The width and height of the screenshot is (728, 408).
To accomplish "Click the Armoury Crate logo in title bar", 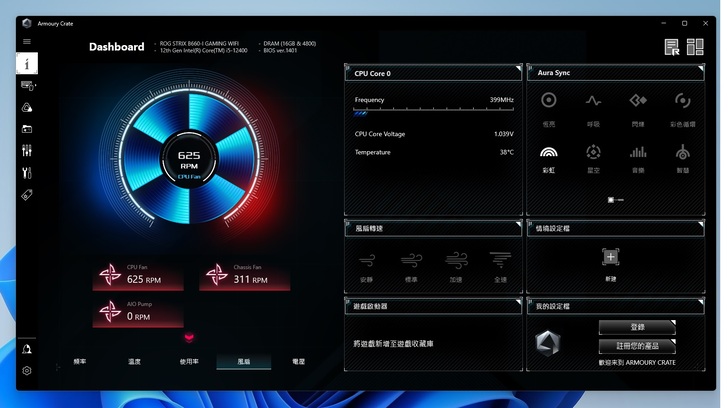I will pyautogui.click(x=27, y=23).
